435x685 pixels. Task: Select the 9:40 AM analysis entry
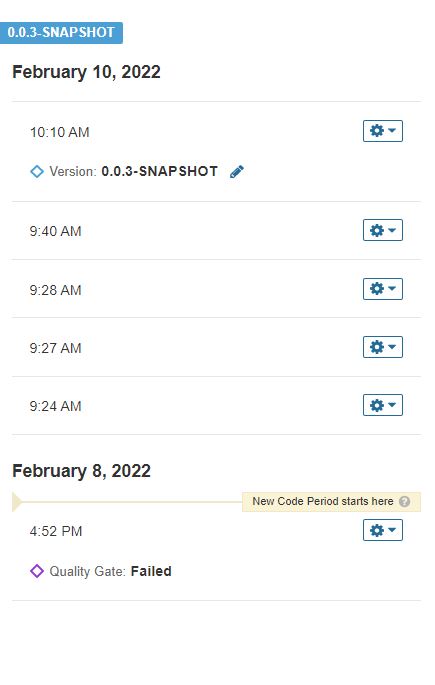(x=217, y=231)
